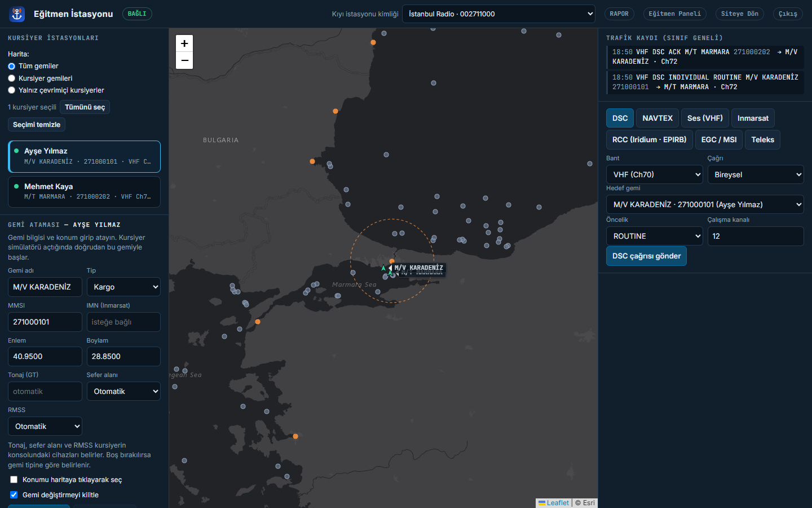Expand the Öncelik dropdown showing ROUTINE
812x508 pixels.
[x=655, y=236]
